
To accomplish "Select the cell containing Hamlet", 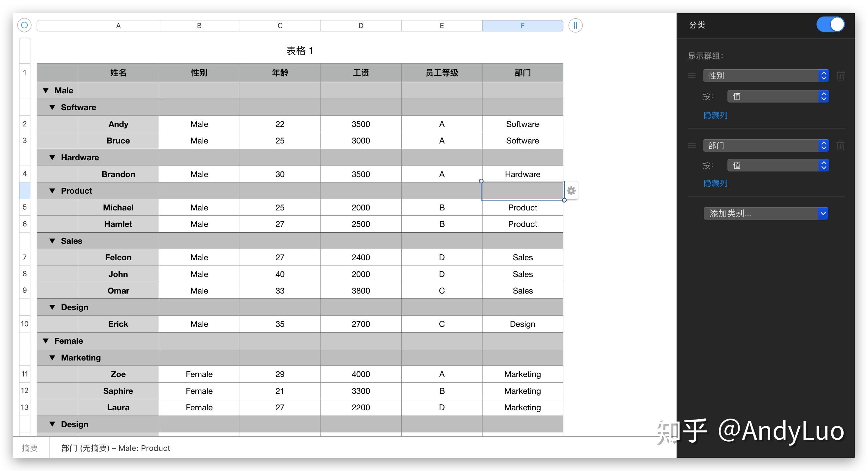I will point(118,224).
